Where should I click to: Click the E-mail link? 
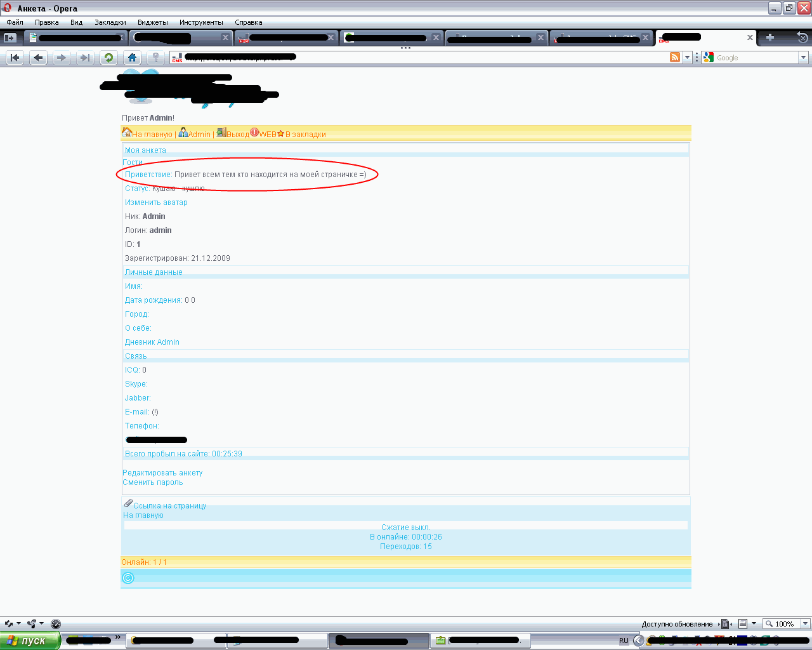(x=137, y=412)
